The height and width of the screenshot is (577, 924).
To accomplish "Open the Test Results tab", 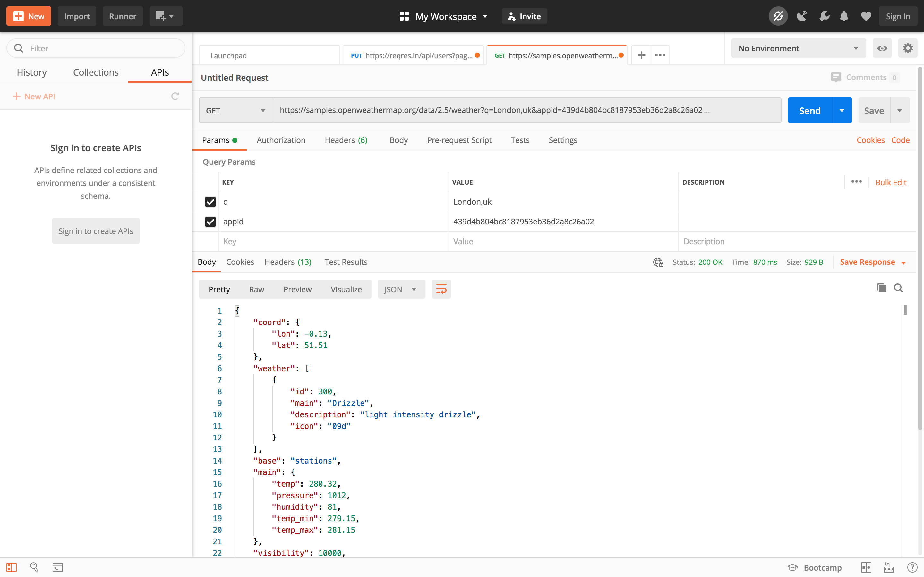I will 346,262.
